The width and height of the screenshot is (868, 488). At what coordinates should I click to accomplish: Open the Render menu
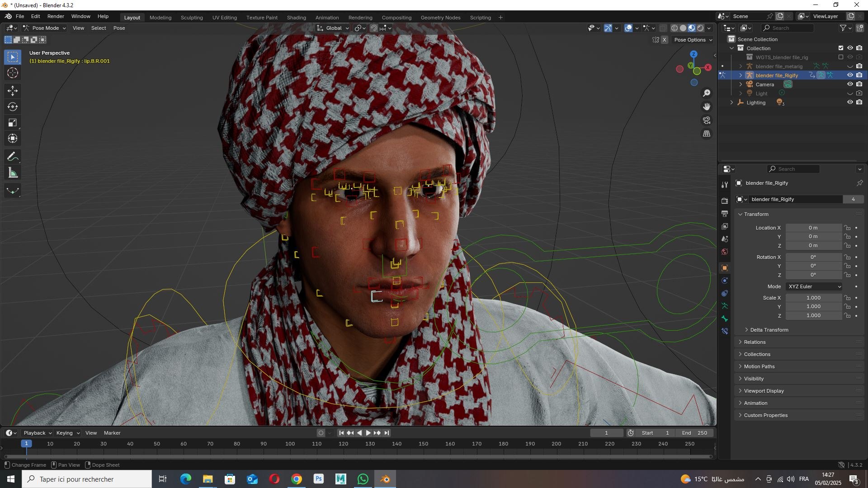pos(56,16)
